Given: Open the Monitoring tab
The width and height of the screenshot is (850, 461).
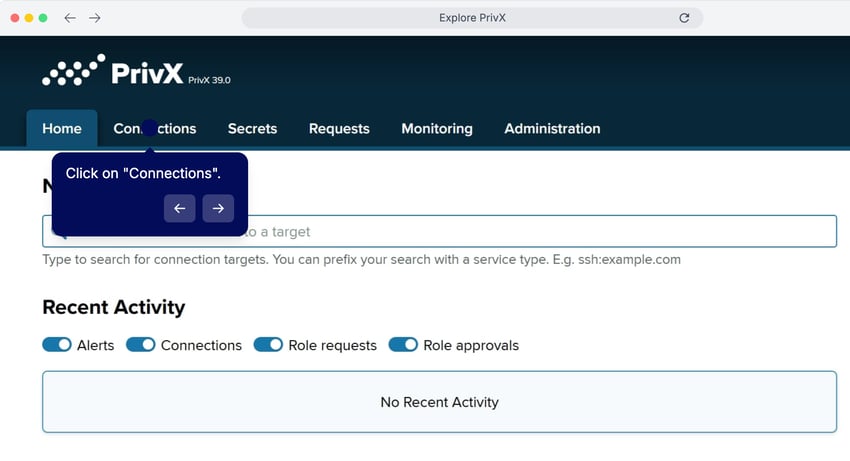Looking at the screenshot, I should (x=437, y=129).
